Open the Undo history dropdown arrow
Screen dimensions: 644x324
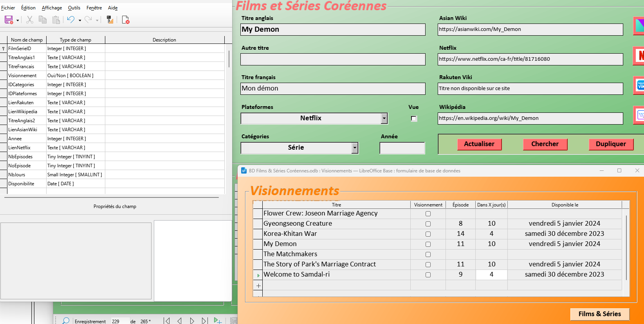pyautogui.click(x=80, y=20)
